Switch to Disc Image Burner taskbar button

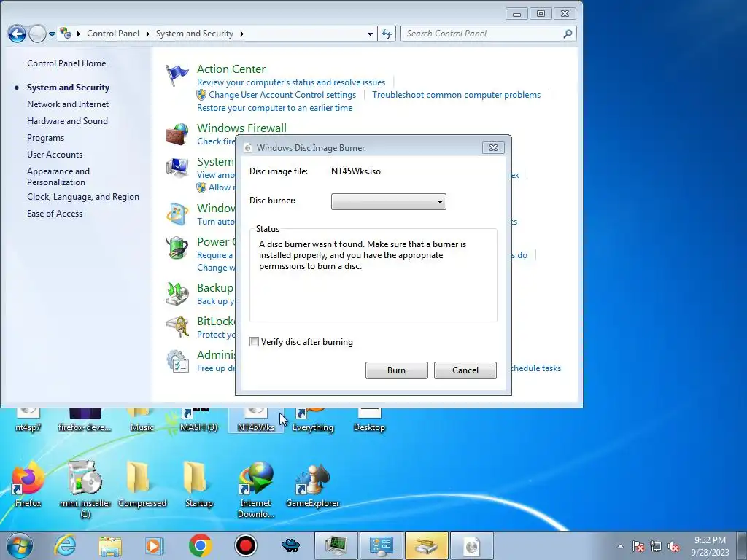coord(472,545)
